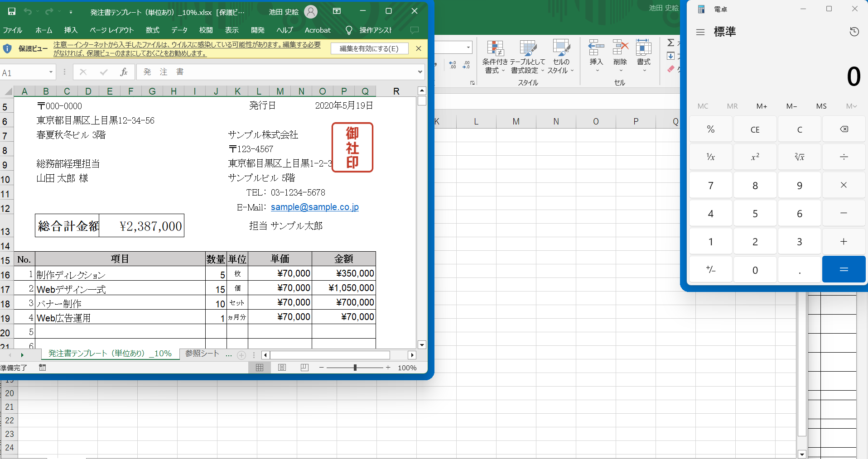This screenshot has width=868, height=459.
Task: Switch to Normal view icon
Action: click(260, 368)
